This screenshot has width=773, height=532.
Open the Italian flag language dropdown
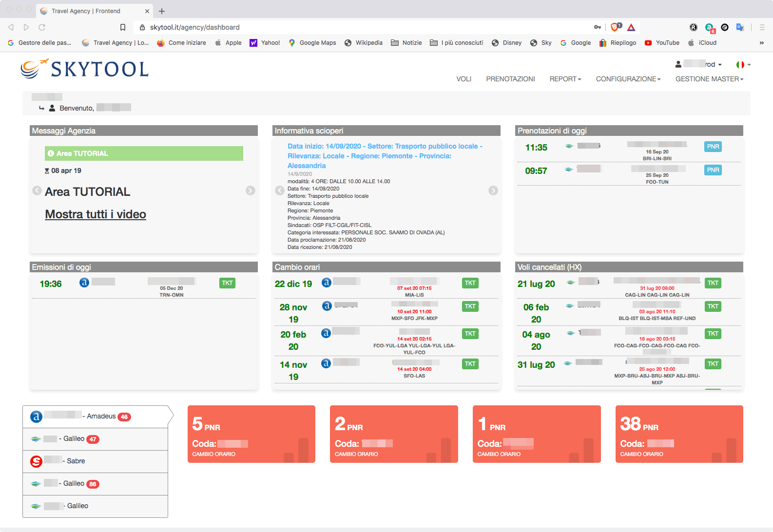coord(743,64)
